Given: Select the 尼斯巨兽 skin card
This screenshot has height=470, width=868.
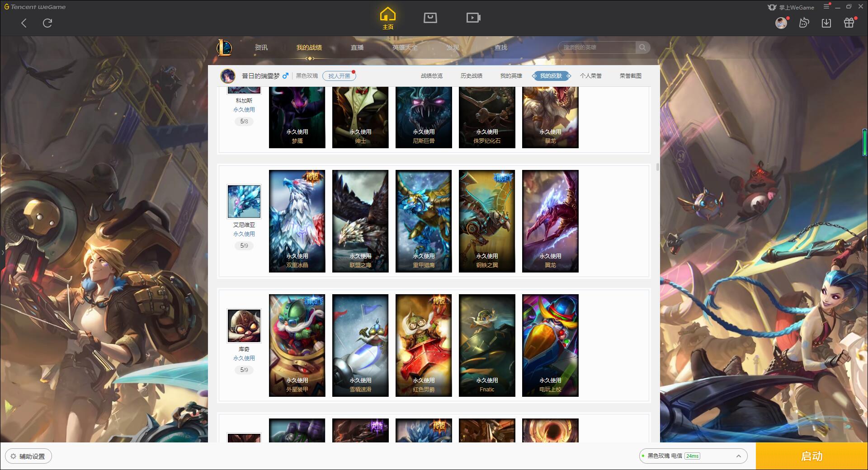Looking at the screenshot, I should [424, 117].
